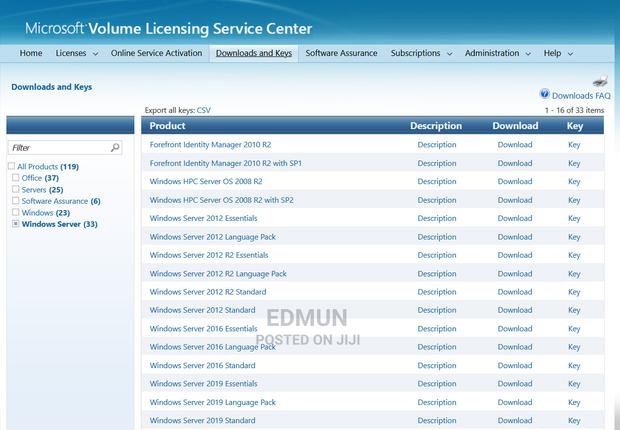This screenshot has height=430, width=620.
Task: Open Windows Server 2016 Standard product
Action: (202, 366)
